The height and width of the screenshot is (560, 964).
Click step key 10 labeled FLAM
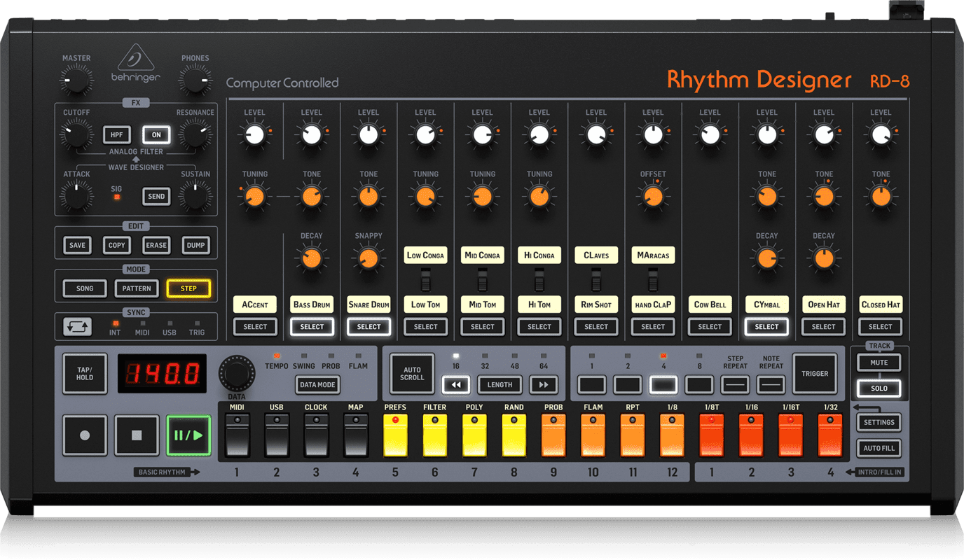click(x=593, y=435)
